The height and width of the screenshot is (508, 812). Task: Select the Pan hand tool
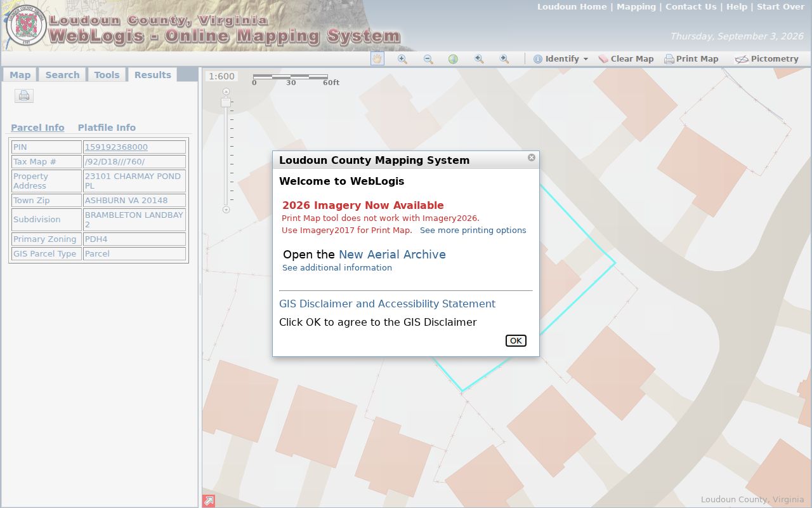[x=377, y=59]
